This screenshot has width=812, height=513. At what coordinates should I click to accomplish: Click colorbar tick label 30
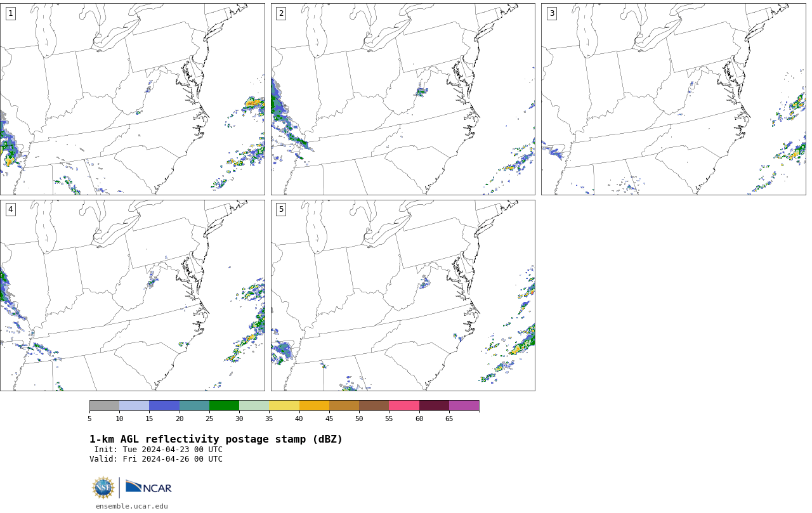(239, 419)
